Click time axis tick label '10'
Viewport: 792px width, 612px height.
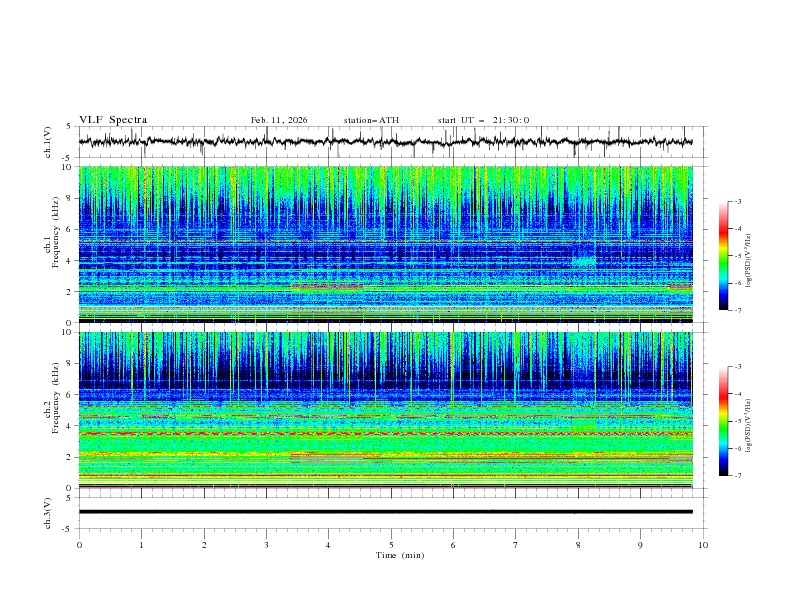point(703,545)
